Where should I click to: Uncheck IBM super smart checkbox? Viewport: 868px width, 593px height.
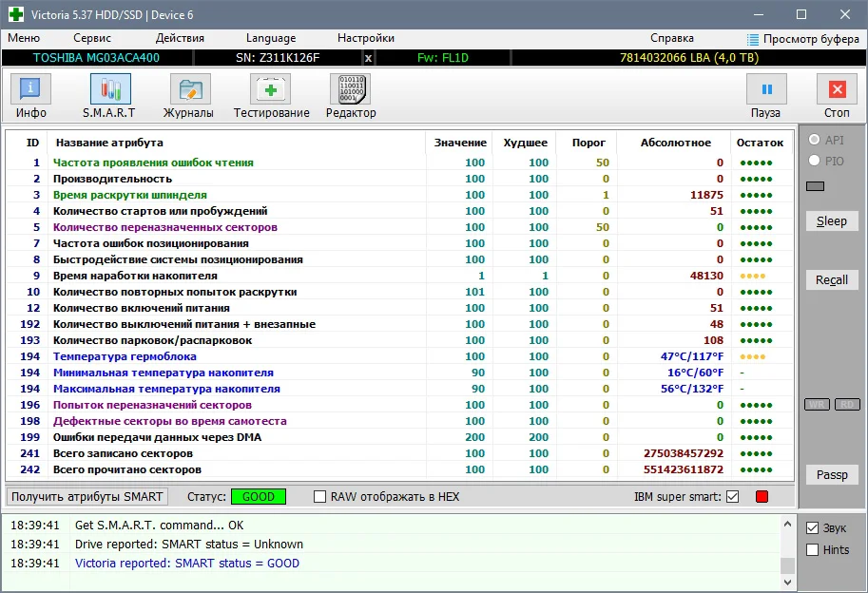tap(732, 497)
